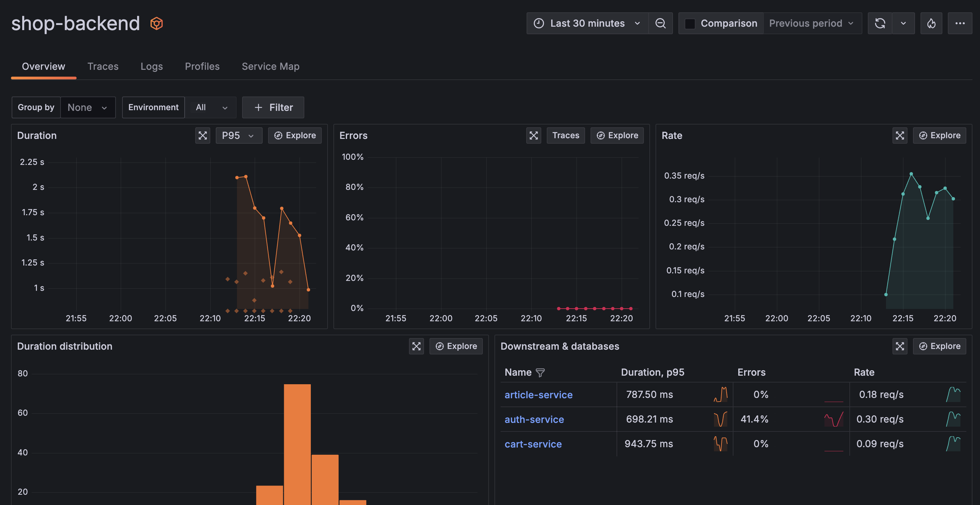Open the filter icon next to Name column

[x=541, y=372]
